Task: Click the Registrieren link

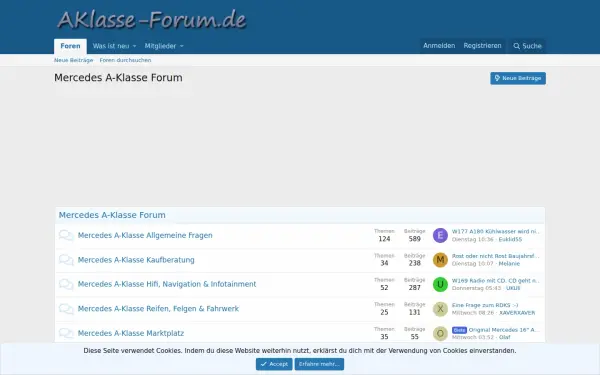Action: [482, 46]
